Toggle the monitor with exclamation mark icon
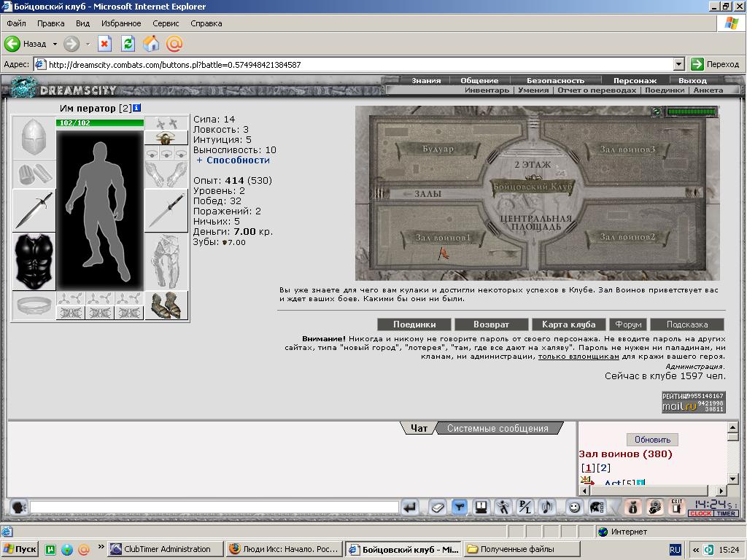This screenshot has width=747, height=560. coord(481,507)
